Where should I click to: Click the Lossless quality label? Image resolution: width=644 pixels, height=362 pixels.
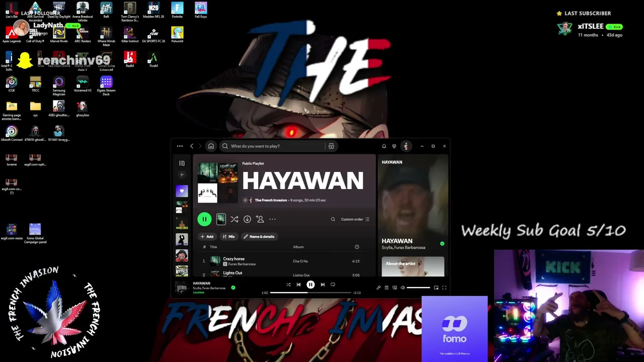(199, 292)
